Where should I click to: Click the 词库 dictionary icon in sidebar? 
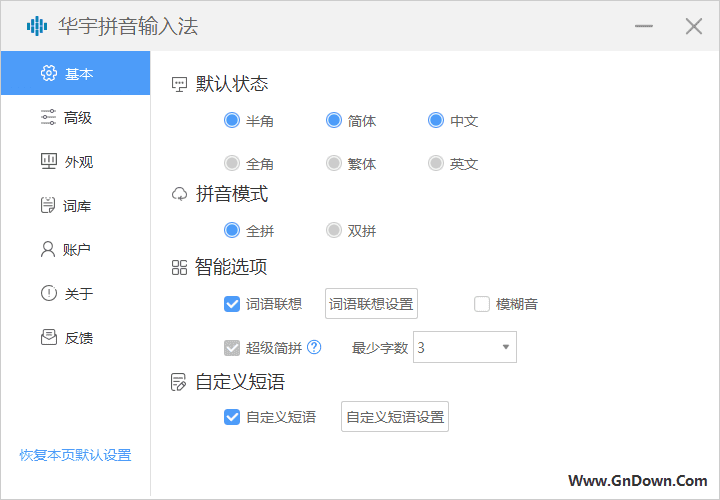click(48, 205)
